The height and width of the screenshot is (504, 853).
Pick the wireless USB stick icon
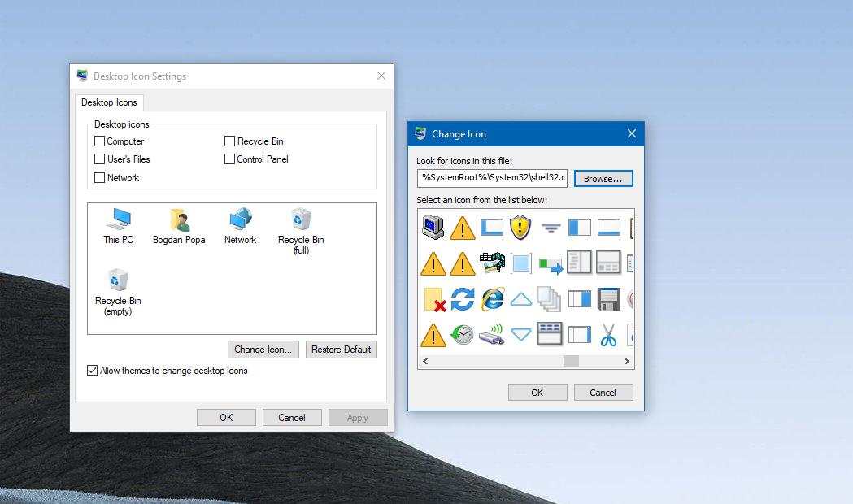pos(492,334)
